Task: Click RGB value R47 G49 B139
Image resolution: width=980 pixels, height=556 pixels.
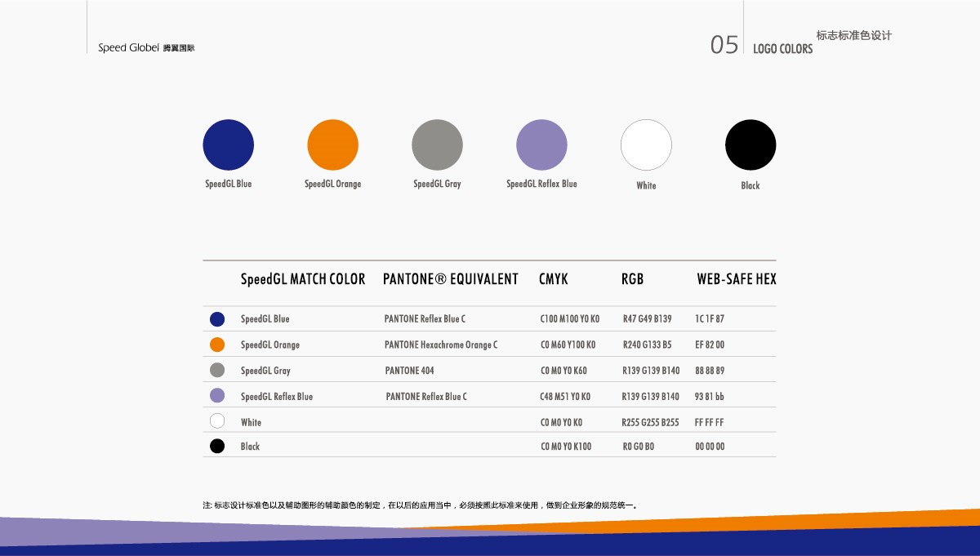Action: 648,319
